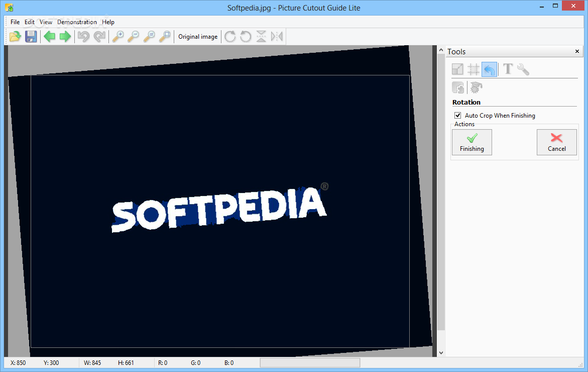Select the Crop grid tool in Tools panel
The height and width of the screenshot is (372, 588).
[x=473, y=69]
